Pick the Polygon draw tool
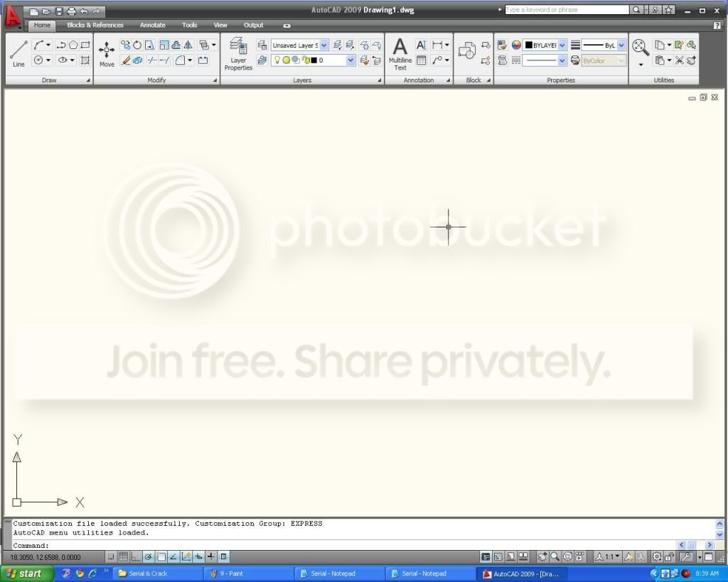The width and height of the screenshot is (728, 582). click(73, 45)
